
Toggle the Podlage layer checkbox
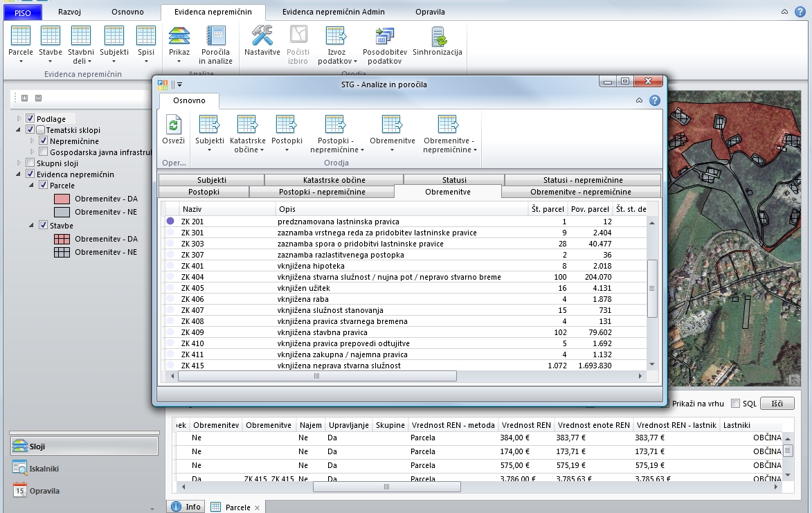[30, 119]
